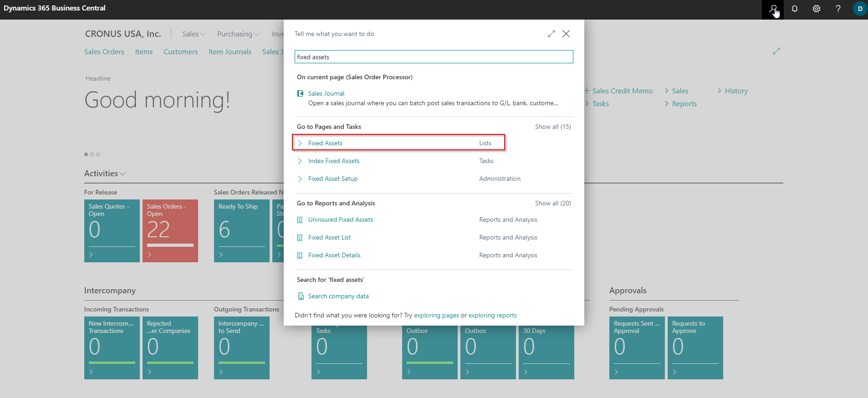
Task: Open Fixed Asset Setup page
Action: [x=332, y=179]
